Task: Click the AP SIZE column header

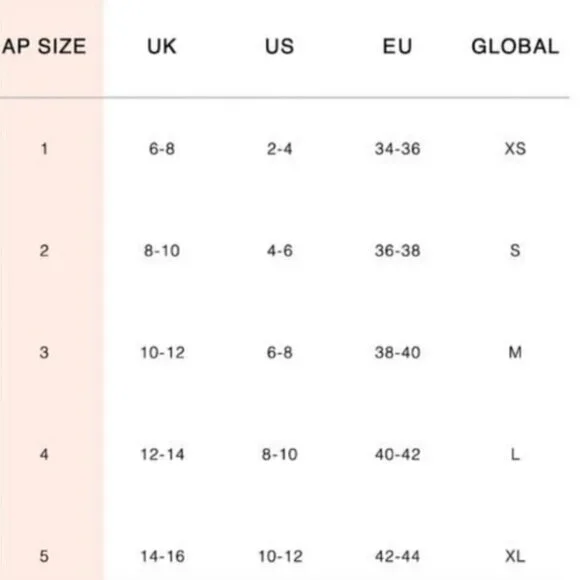Action: tap(44, 46)
